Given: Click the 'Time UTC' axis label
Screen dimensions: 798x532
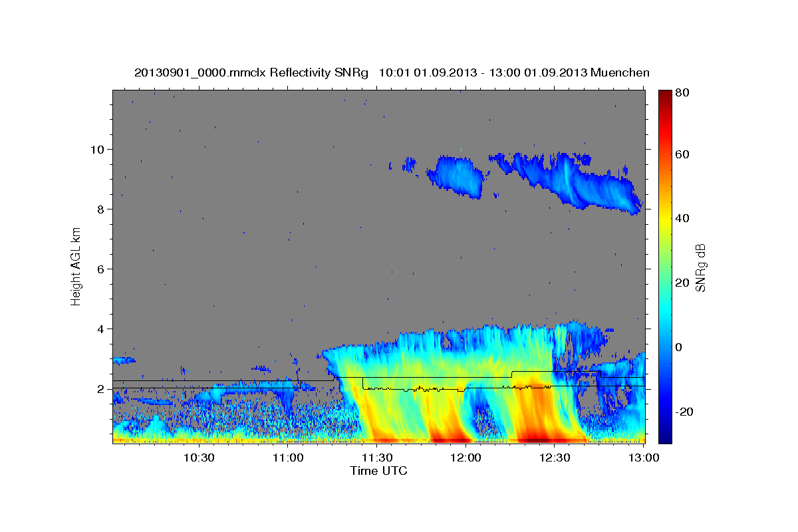Looking at the screenshot, I should click(x=378, y=471).
